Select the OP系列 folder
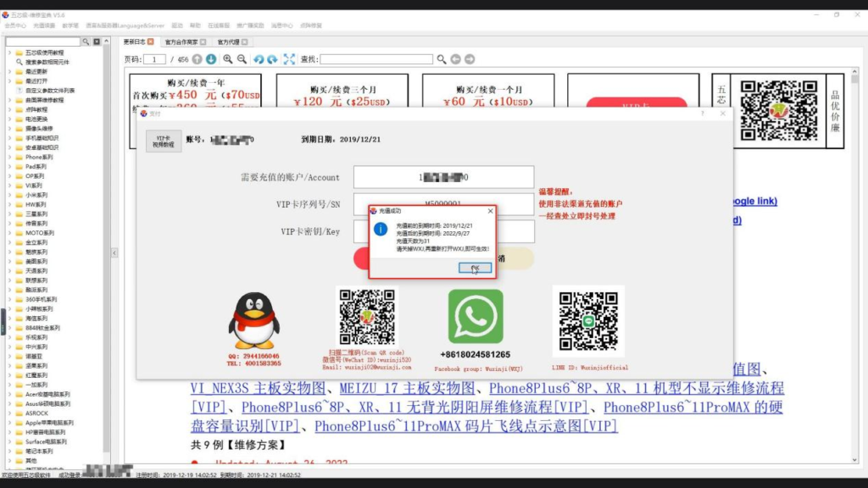This screenshot has width=868, height=488. click(34, 176)
